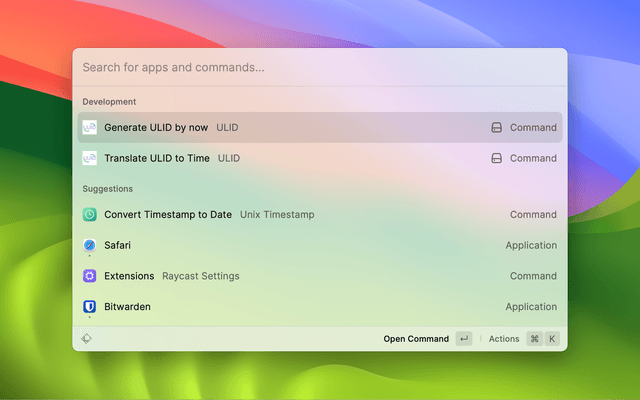The height and width of the screenshot is (400, 640).
Task: Click the storage icon in Generate ULID row
Action: pos(495,128)
